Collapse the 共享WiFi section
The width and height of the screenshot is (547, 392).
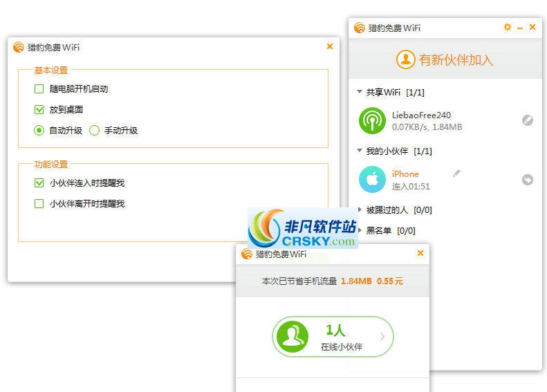coord(360,91)
